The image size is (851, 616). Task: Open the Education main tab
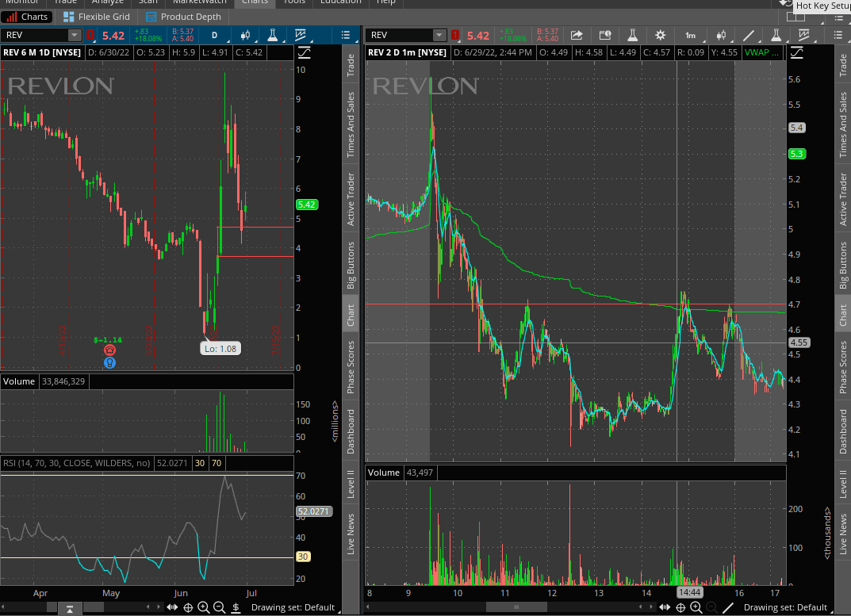(340, 2)
